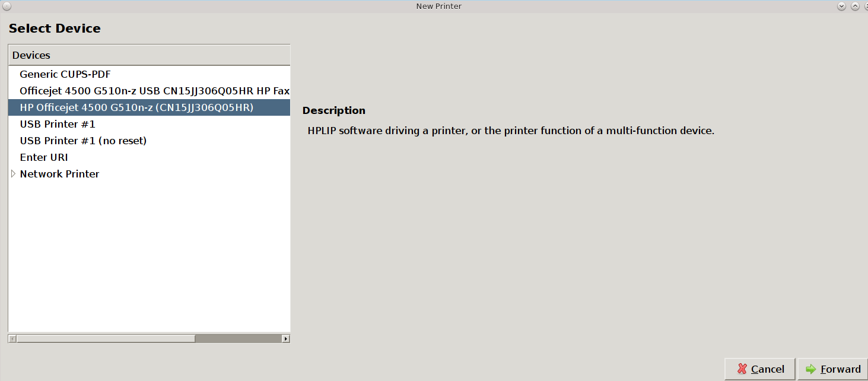The height and width of the screenshot is (381, 868).
Task: Select the highlighted HP Officejet 4500 G510n-z device
Action: pos(149,107)
